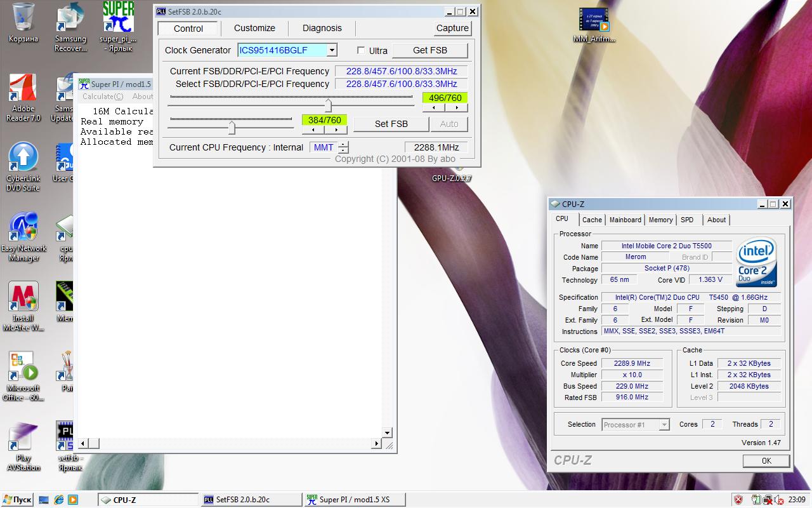Click the 2288.1MHz frequency readout
Image resolution: width=812 pixels, height=508 pixels.
click(436, 147)
